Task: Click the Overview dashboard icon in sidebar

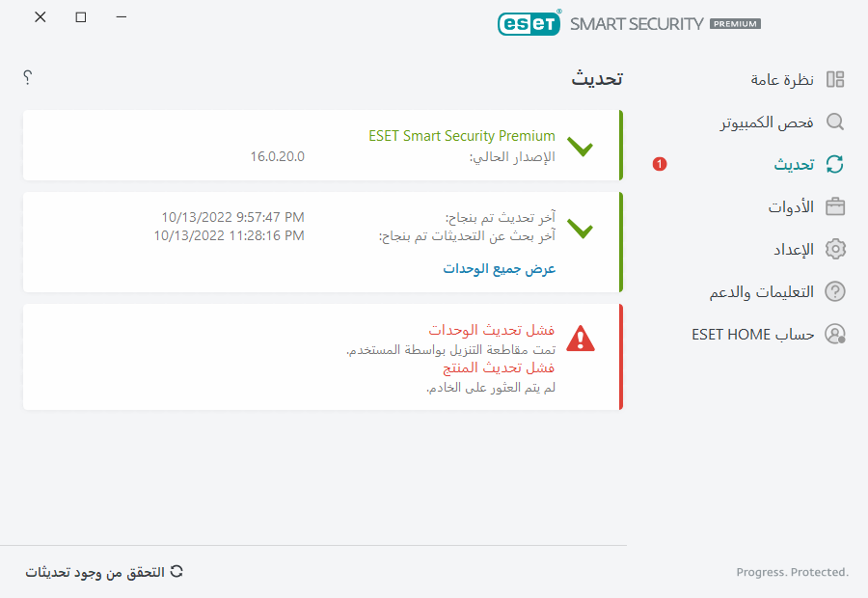Action: point(835,79)
